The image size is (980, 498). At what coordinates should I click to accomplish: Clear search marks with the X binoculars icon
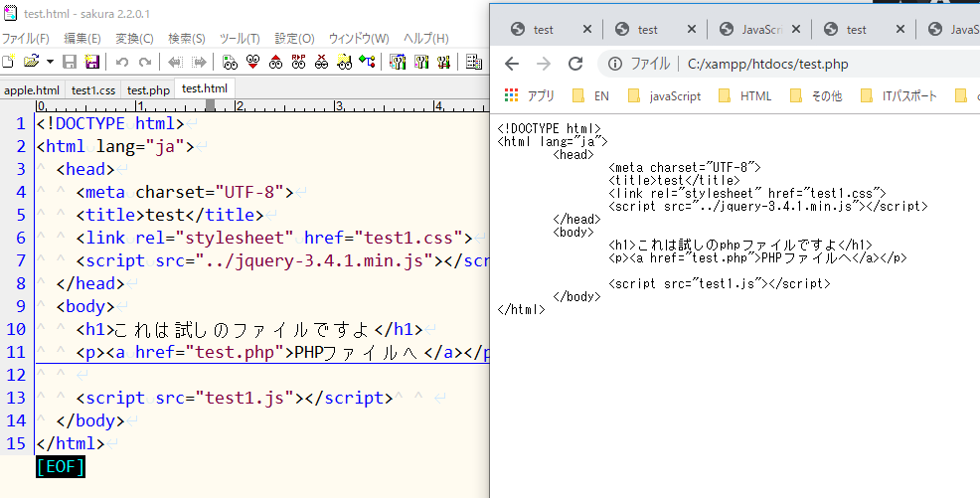(x=321, y=62)
